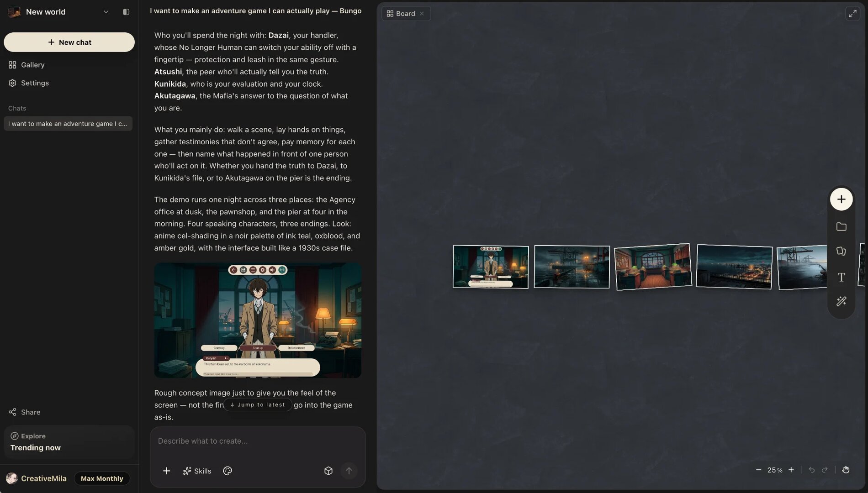This screenshot has width=868, height=493.
Task: Select the harbor cranes thumbnail on board
Action: [x=802, y=267]
